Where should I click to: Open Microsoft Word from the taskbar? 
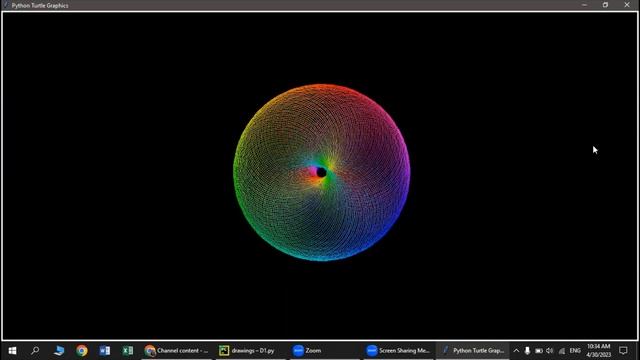[104, 351]
